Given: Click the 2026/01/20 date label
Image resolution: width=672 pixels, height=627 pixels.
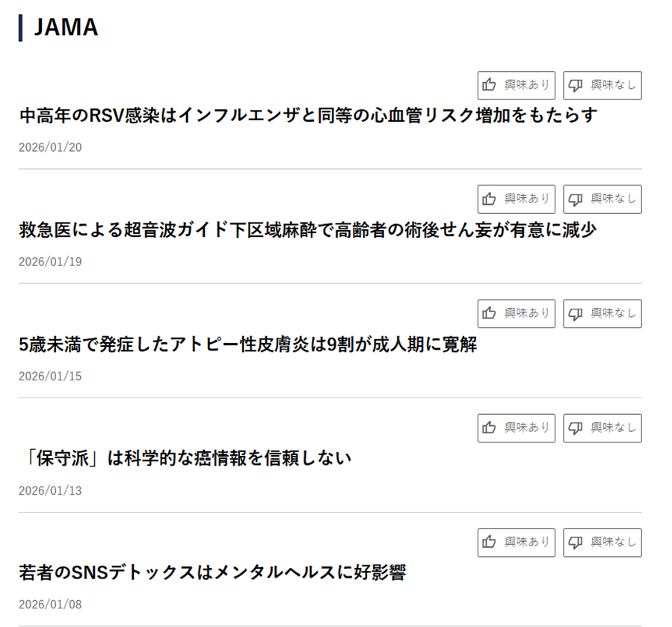Looking at the screenshot, I should (x=50, y=147).
